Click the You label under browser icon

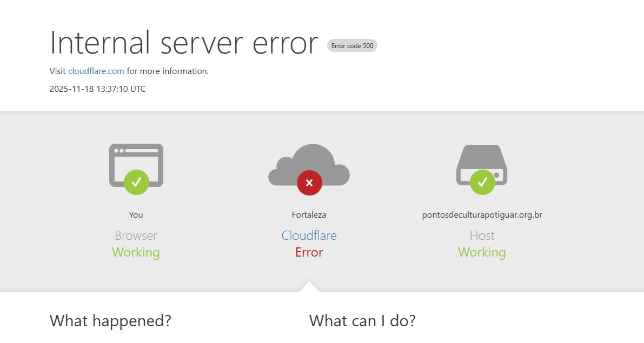[136, 215]
